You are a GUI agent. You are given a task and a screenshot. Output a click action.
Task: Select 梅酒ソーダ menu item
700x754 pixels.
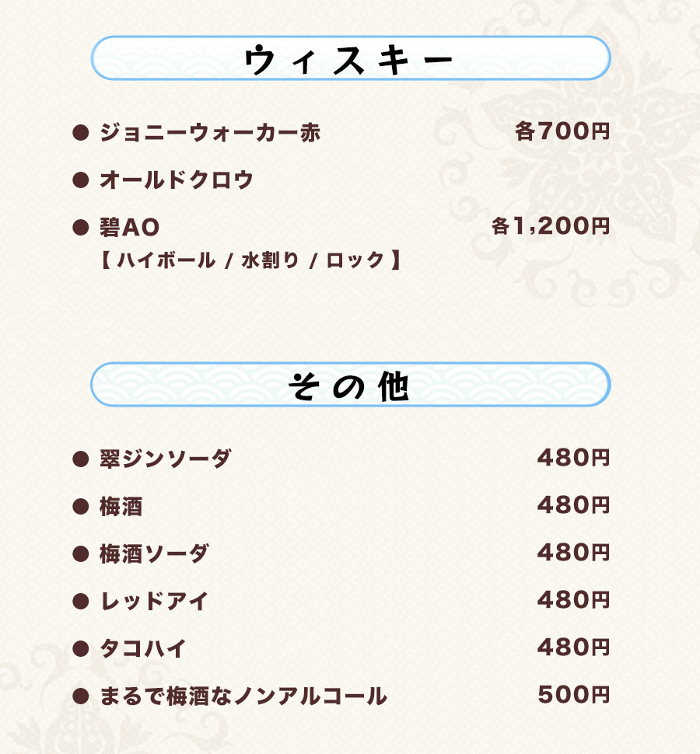tap(154, 554)
